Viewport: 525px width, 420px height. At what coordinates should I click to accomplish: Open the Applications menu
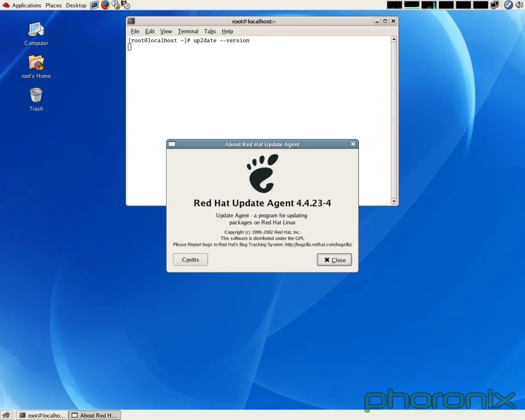pos(26,5)
